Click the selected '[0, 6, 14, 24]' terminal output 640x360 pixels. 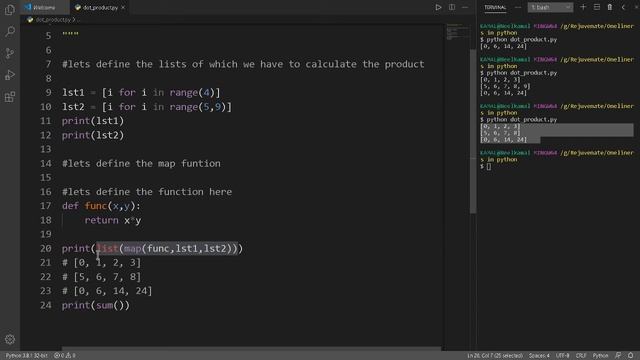(x=503, y=140)
